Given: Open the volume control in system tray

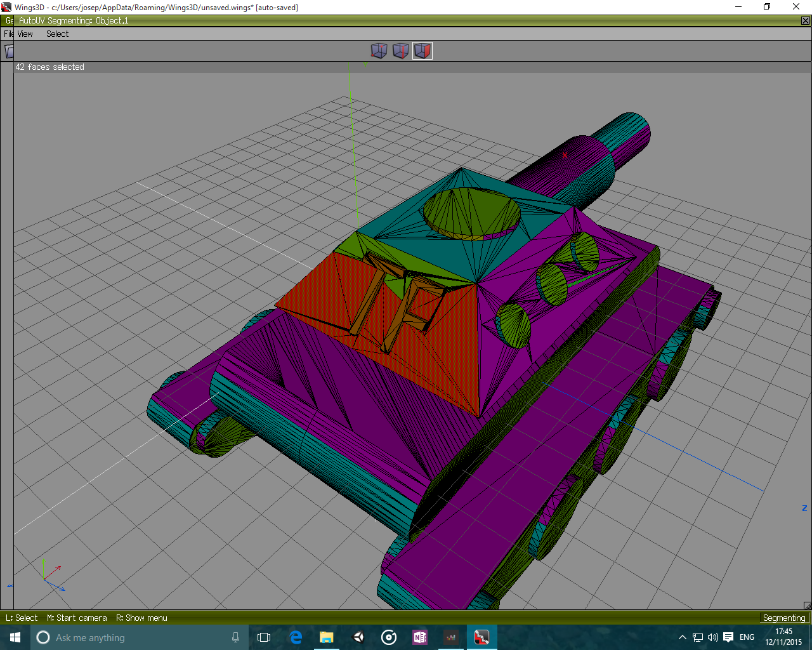Looking at the screenshot, I should [x=713, y=637].
